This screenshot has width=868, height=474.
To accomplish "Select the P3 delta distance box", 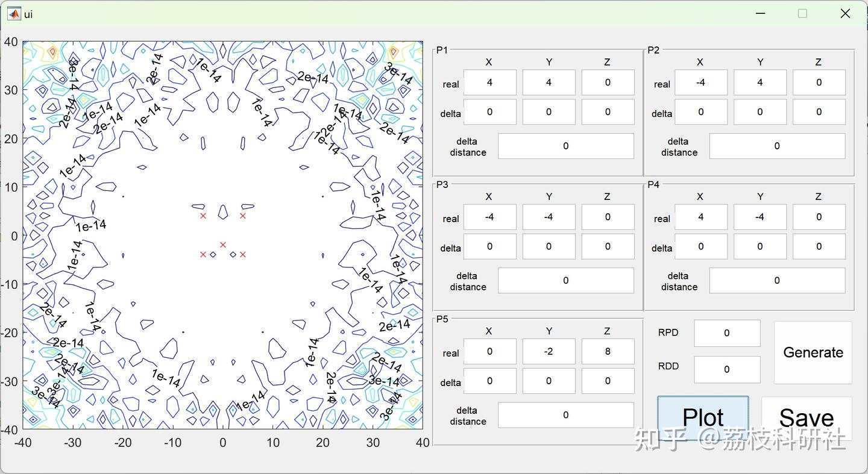I will pos(566,280).
